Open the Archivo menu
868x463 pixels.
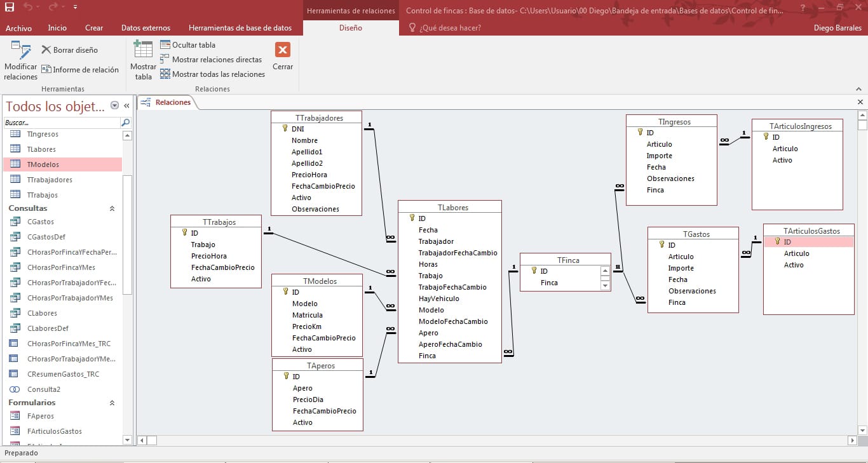coord(18,28)
